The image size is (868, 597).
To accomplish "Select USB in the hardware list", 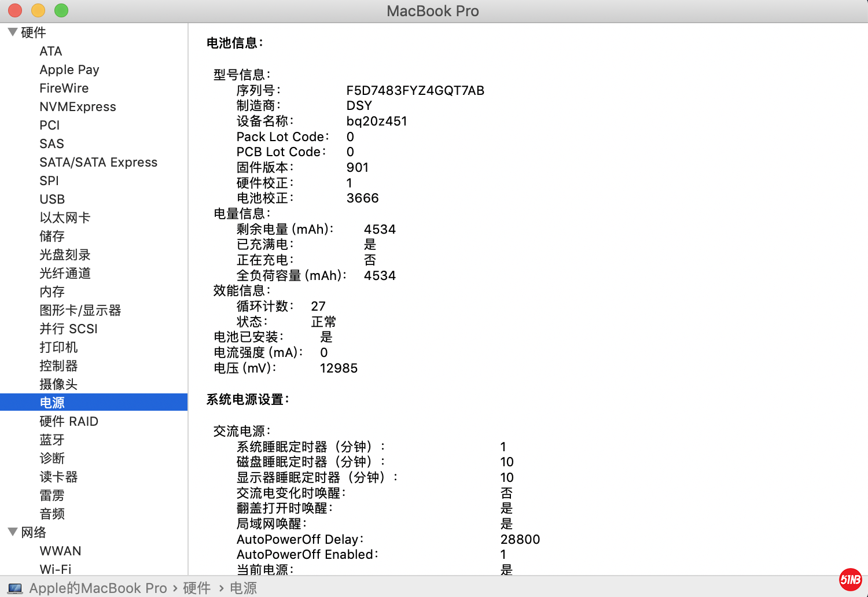I will [x=52, y=199].
